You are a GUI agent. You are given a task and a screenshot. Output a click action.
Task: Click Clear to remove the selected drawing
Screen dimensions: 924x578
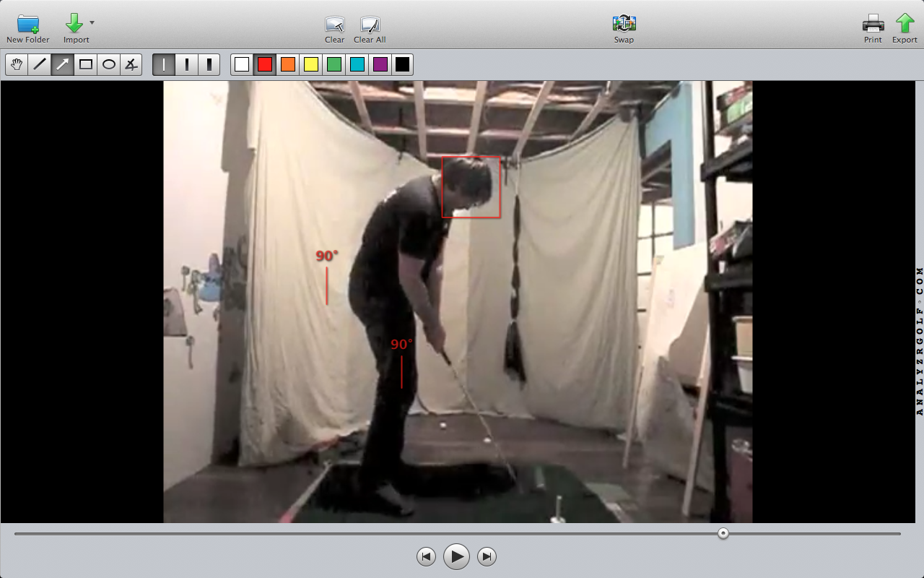[334, 25]
